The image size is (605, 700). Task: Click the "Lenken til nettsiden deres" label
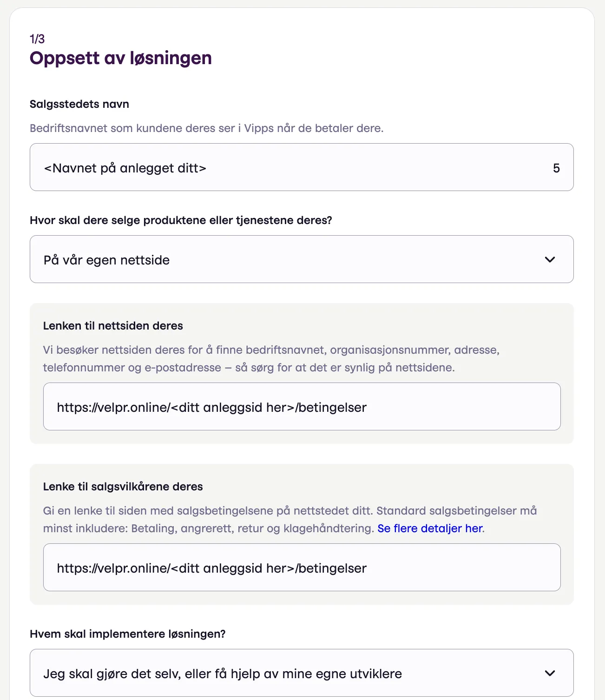[x=113, y=325]
